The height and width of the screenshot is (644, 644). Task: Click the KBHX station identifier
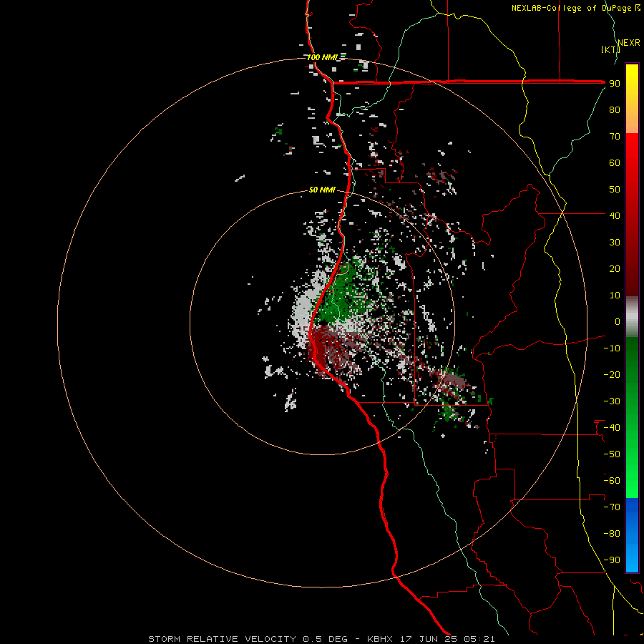pos(380,639)
